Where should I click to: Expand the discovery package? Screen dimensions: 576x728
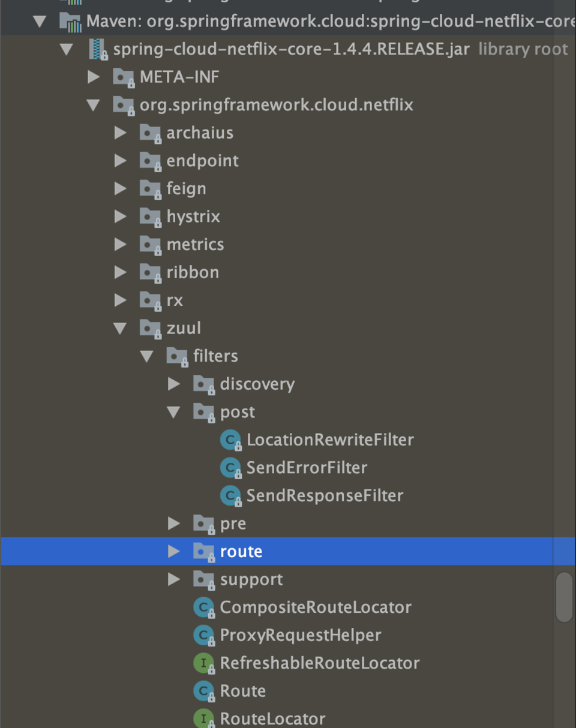click(173, 384)
